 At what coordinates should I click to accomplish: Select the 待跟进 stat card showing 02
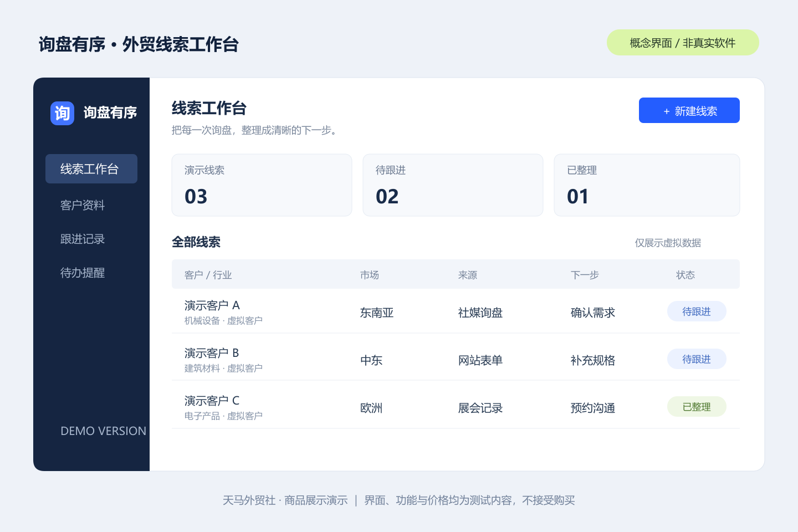453,185
